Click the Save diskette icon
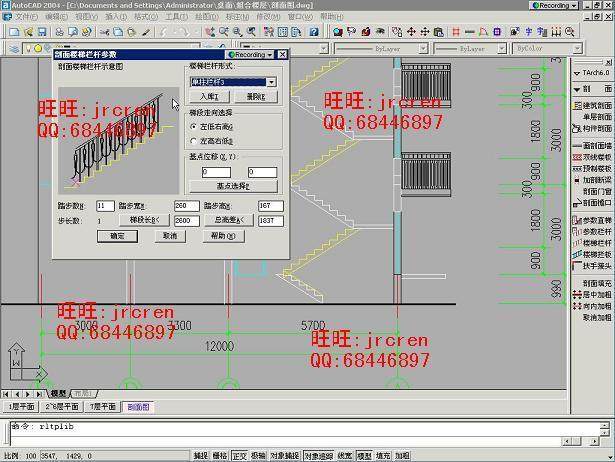The image size is (615, 462). coord(42,32)
